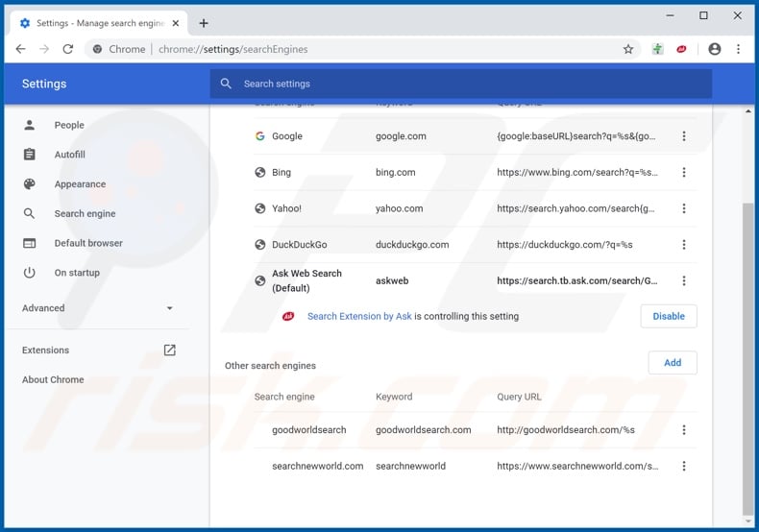Open Appearance settings section
Image resolution: width=759 pixels, height=532 pixels.
(80, 183)
